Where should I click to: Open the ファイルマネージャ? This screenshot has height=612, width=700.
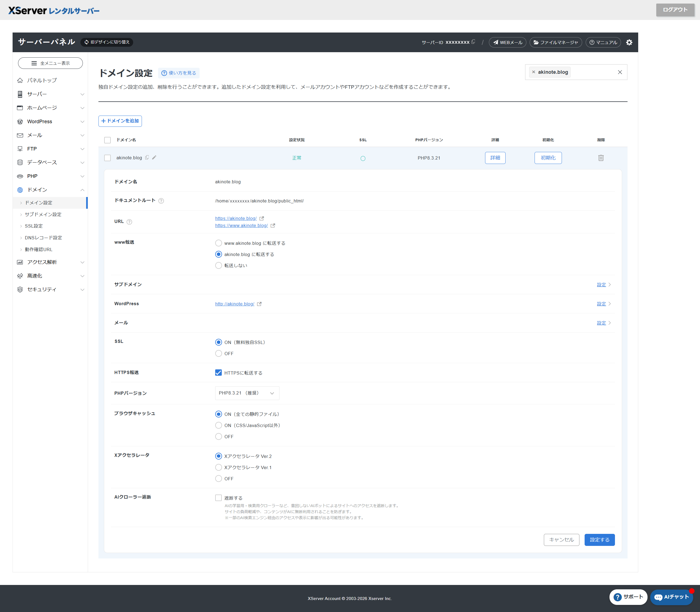pos(556,42)
